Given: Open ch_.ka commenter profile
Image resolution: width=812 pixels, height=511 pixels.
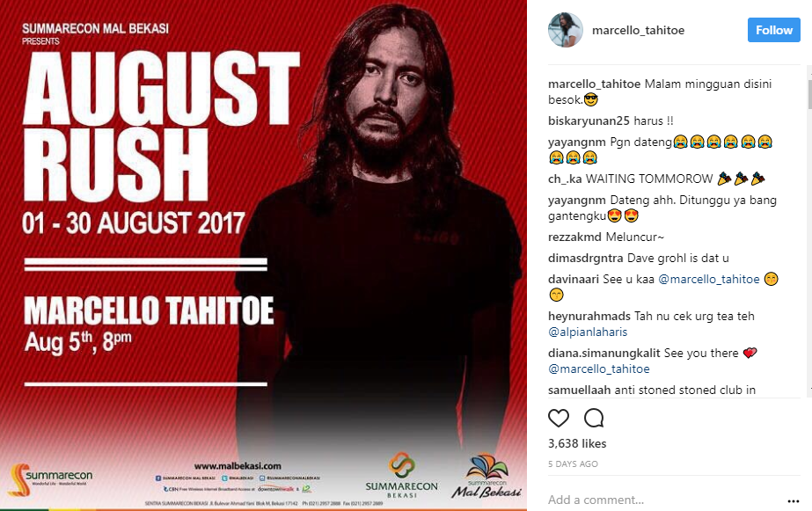Looking at the screenshot, I should tap(565, 179).
